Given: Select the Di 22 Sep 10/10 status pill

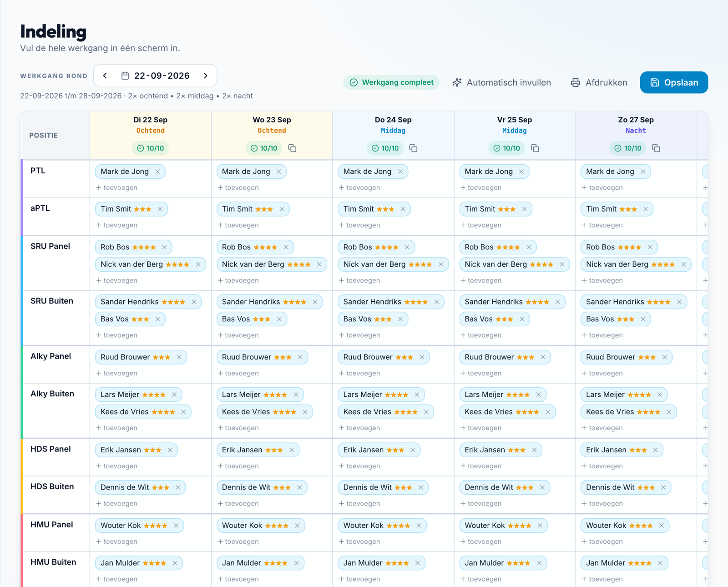Looking at the screenshot, I should [x=151, y=148].
